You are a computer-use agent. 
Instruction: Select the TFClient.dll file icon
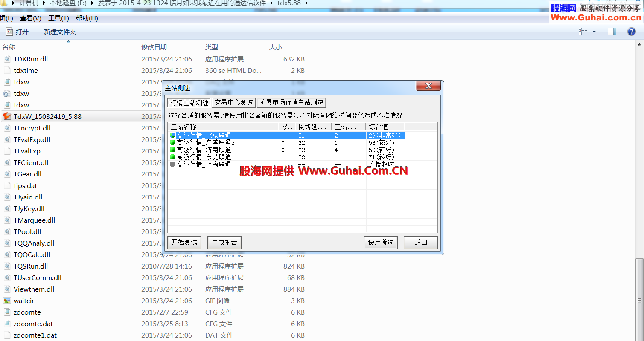(x=7, y=162)
